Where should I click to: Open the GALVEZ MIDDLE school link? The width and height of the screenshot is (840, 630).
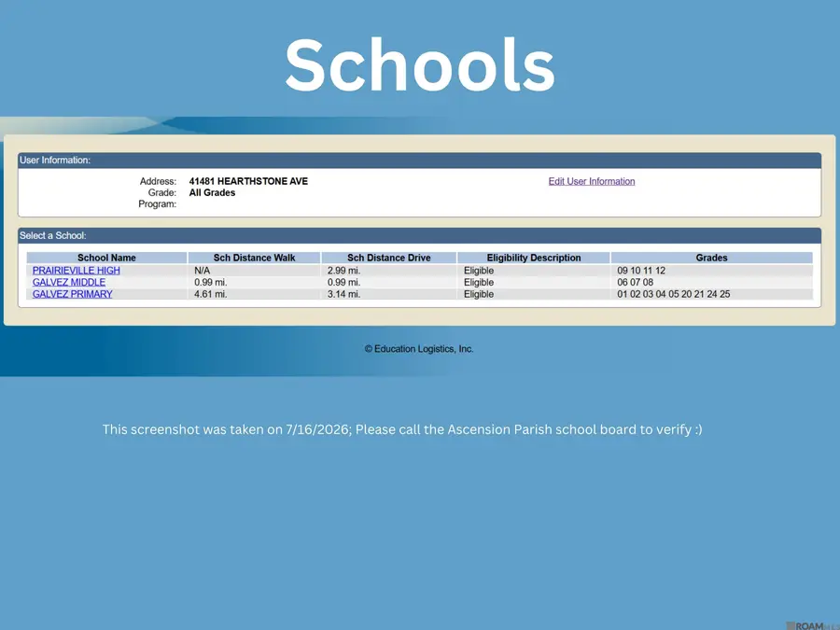tap(68, 282)
